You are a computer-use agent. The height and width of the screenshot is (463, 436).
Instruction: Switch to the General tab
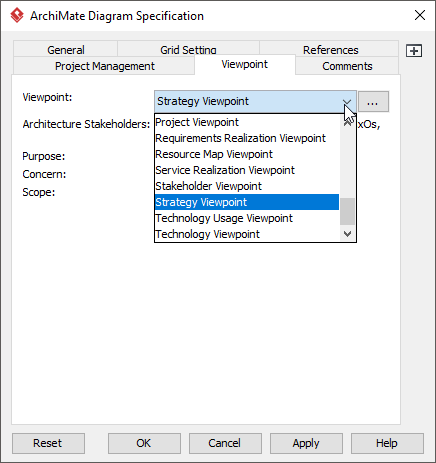(66, 49)
